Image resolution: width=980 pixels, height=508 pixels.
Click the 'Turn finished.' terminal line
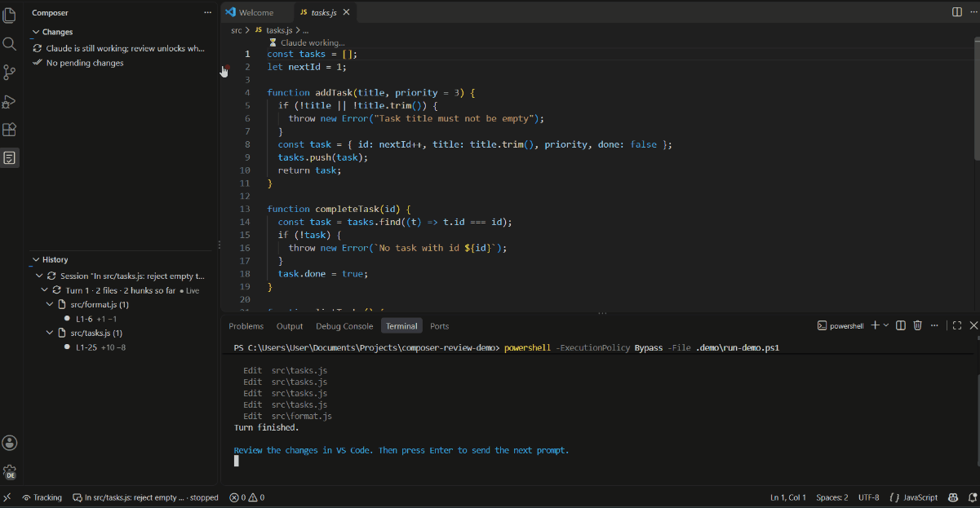[x=266, y=427]
